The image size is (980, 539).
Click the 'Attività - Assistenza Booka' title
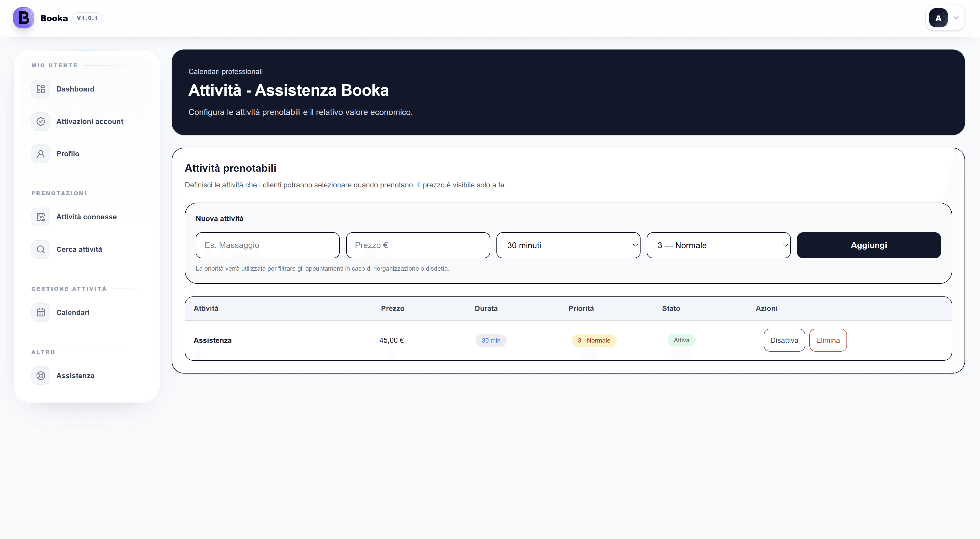288,90
